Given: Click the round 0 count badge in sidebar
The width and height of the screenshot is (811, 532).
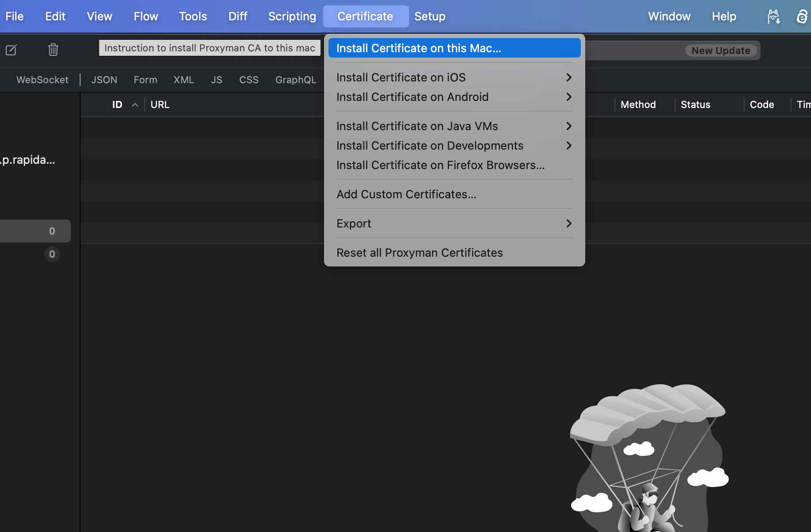Looking at the screenshot, I should [x=52, y=254].
